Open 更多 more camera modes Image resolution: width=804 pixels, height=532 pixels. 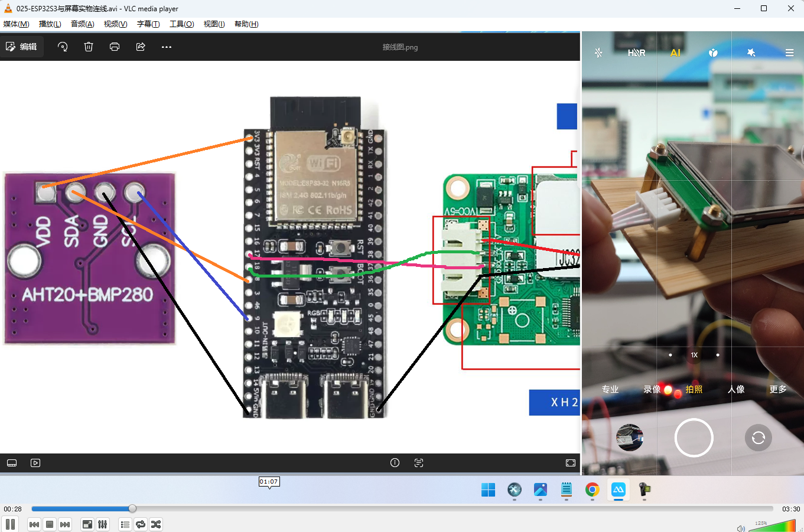[778, 389]
